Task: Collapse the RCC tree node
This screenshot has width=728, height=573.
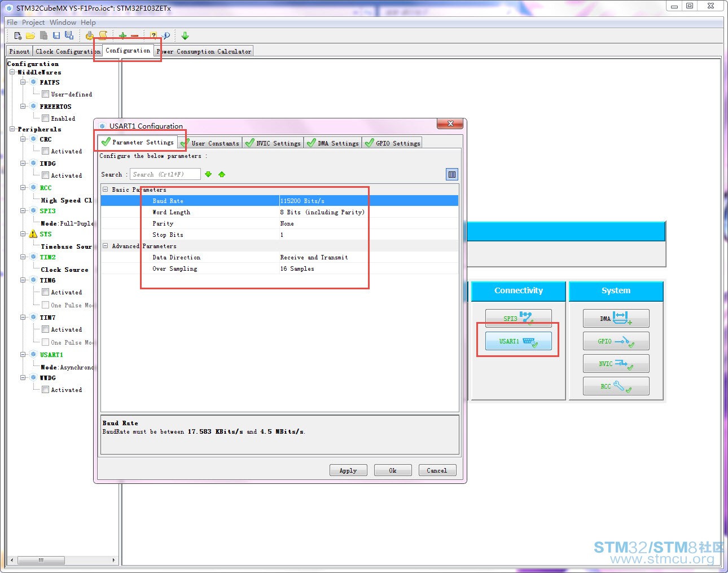Action: point(23,187)
